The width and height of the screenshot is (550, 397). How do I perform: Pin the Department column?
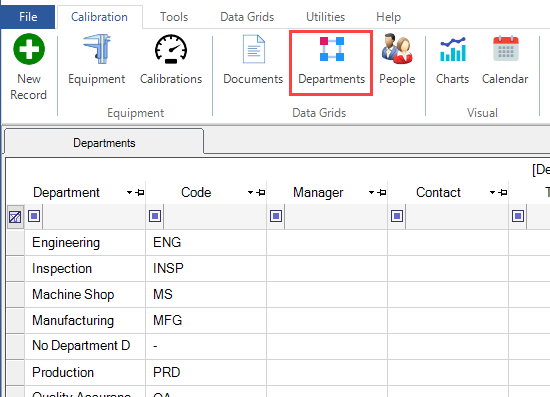click(x=140, y=193)
